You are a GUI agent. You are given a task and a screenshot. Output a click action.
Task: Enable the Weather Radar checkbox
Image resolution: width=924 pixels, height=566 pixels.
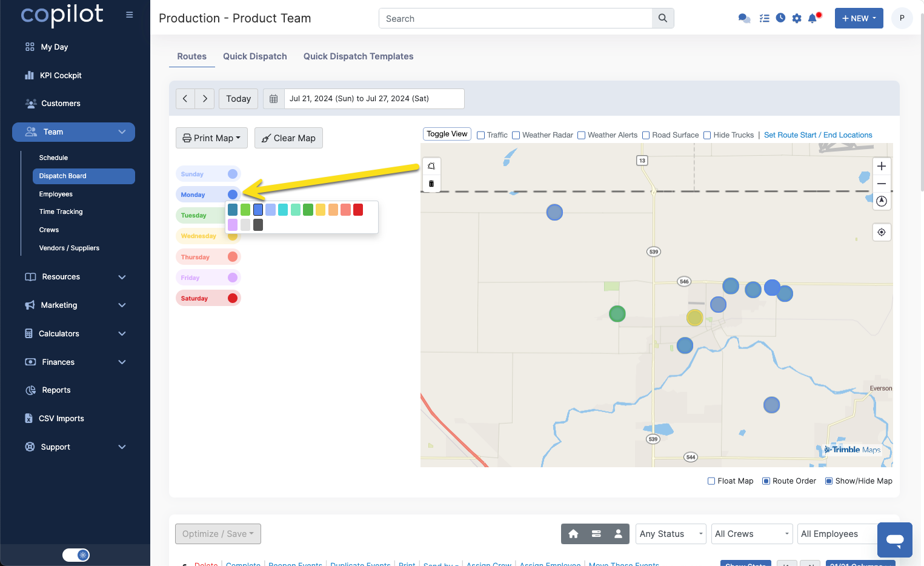pyautogui.click(x=516, y=135)
